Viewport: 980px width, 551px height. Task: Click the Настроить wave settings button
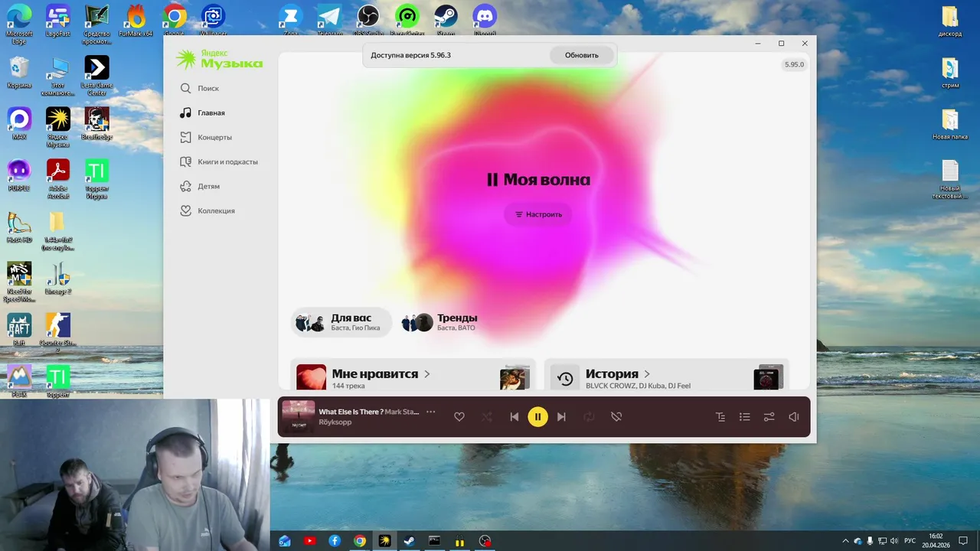point(538,214)
